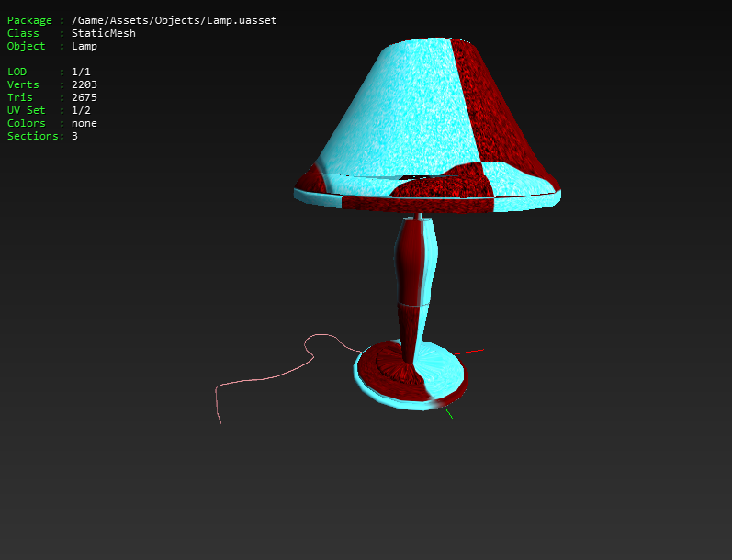This screenshot has width=732, height=560.
Task: Click the Tris label
Action: click(19, 97)
